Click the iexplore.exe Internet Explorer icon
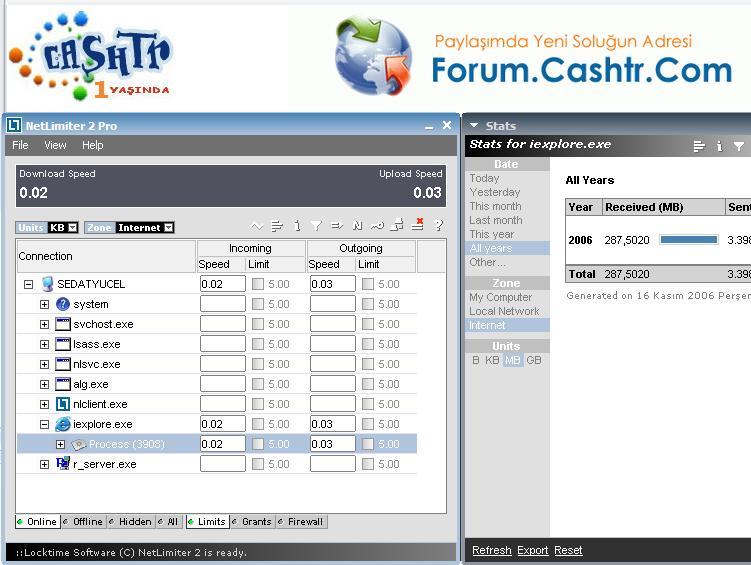The image size is (751, 565). 63,424
